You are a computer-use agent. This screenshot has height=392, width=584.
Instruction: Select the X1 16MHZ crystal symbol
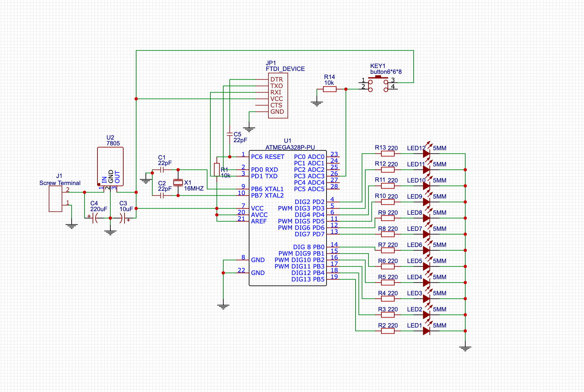click(178, 182)
